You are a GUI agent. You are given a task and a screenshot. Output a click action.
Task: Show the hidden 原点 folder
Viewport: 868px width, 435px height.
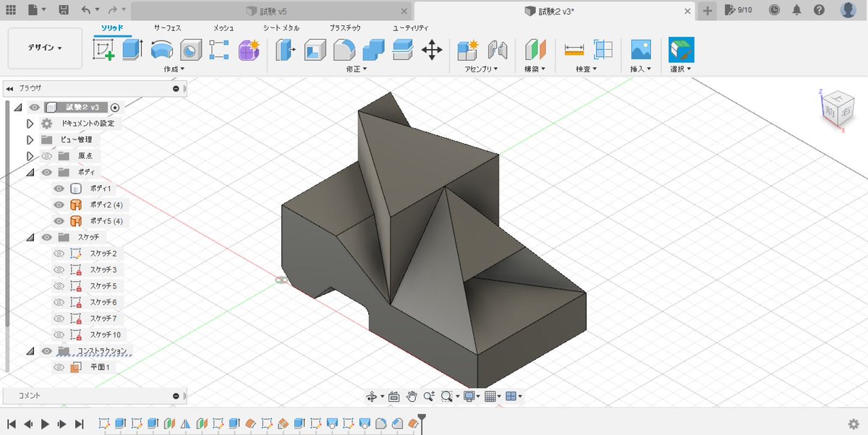pyautogui.click(x=47, y=156)
